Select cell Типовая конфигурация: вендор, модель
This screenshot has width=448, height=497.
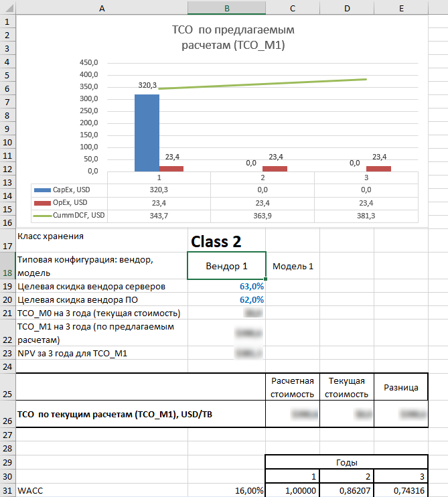pos(102,266)
